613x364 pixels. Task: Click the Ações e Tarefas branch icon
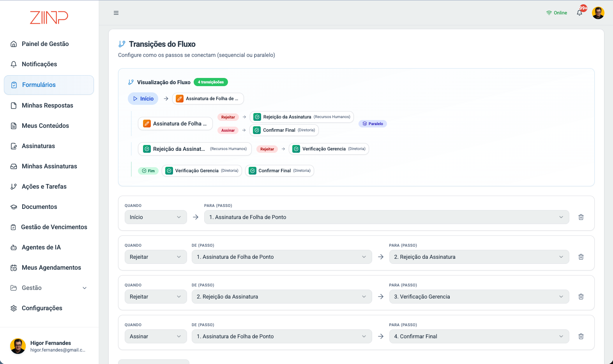tap(14, 187)
